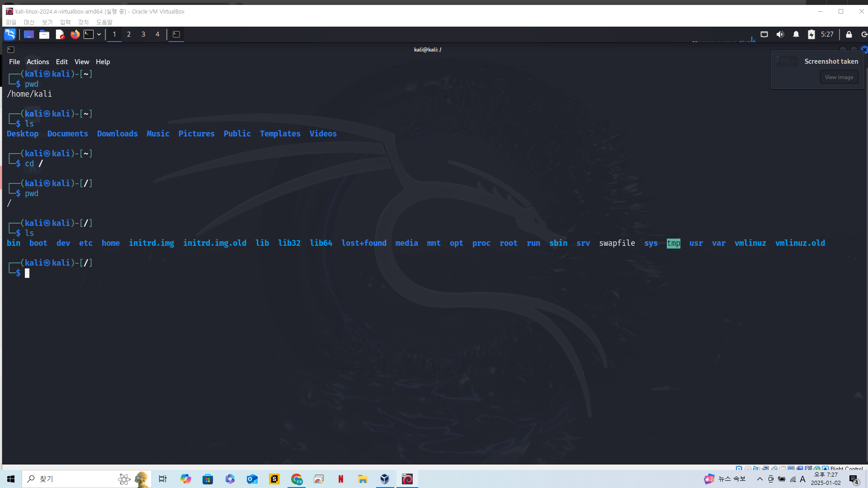868x488 pixels.
Task: Switch to workspace 3
Action: pyautogui.click(x=143, y=34)
